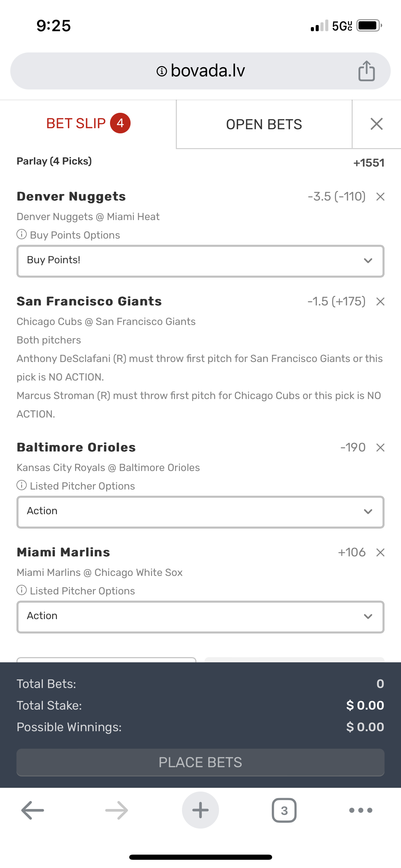Open a new browser tab
This screenshot has height=868, width=401.
pyautogui.click(x=200, y=810)
